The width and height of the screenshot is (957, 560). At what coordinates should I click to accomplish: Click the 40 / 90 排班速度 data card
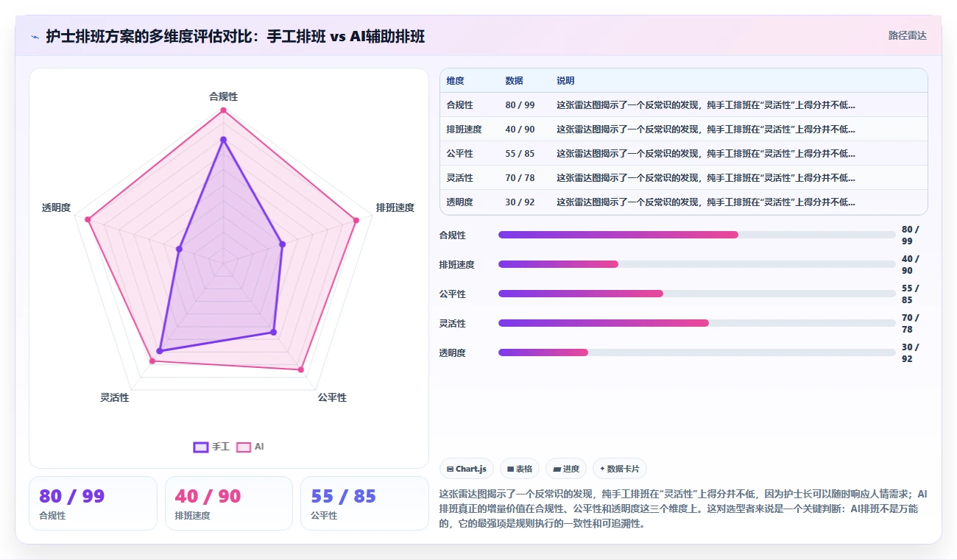click(229, 503)
